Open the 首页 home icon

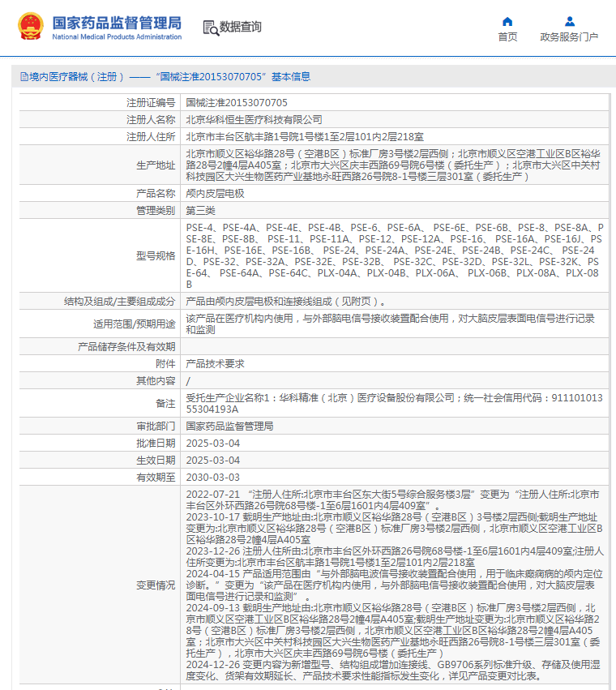point(507,22)
